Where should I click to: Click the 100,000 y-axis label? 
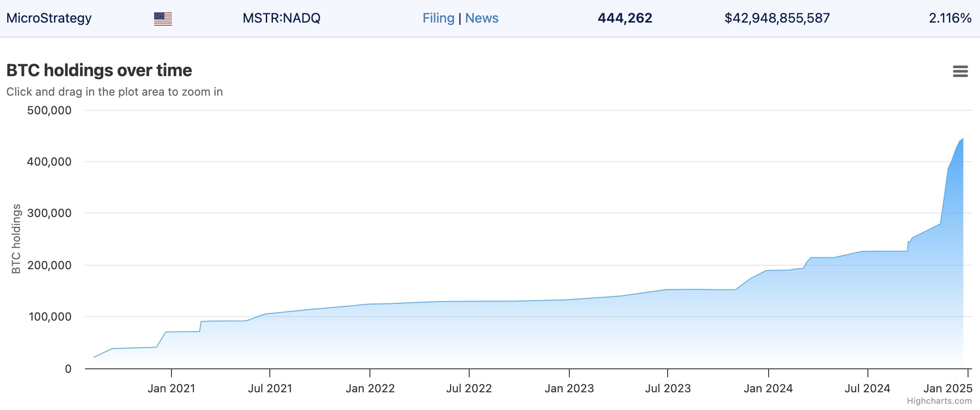point(50,317)
